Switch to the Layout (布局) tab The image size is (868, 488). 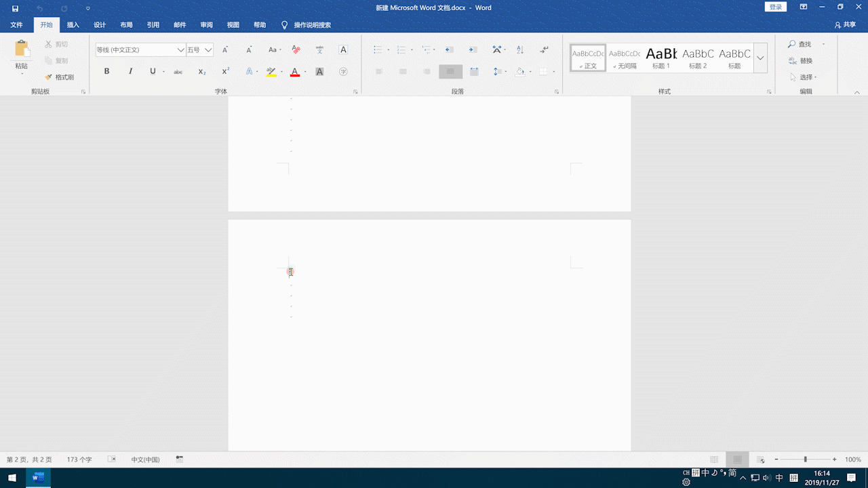(x=126, y=25)
